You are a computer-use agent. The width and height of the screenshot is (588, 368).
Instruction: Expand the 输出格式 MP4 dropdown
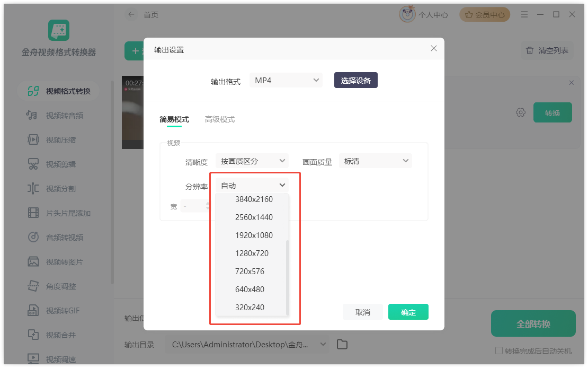(286, 81)
